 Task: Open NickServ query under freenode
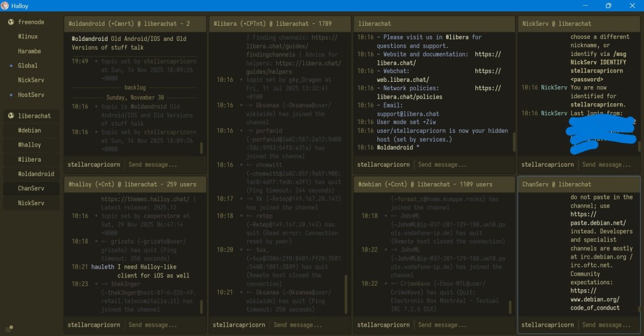[31, 80]
